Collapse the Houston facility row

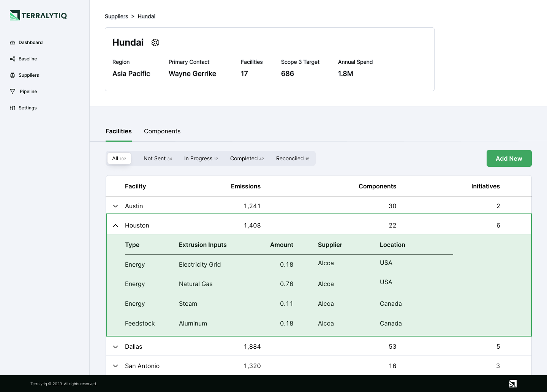[115, 226]
